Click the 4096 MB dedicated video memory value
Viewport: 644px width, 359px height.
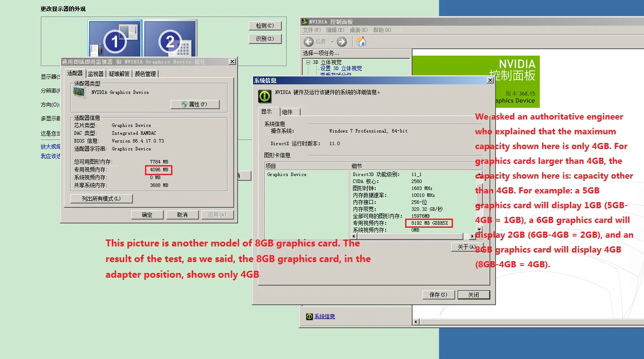pyautogui.click(x=159, y=170)
